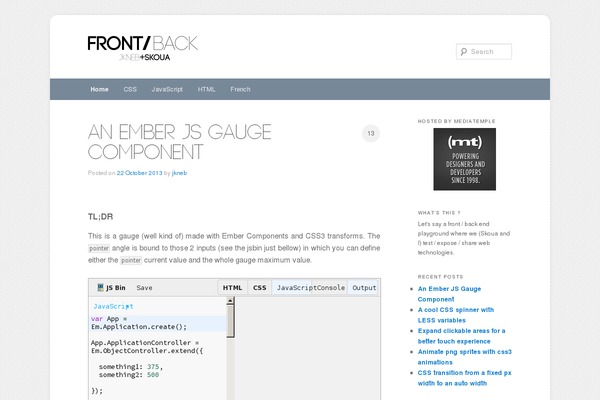
Task: Focus the Search input field
Action: [x=484, y=52]
